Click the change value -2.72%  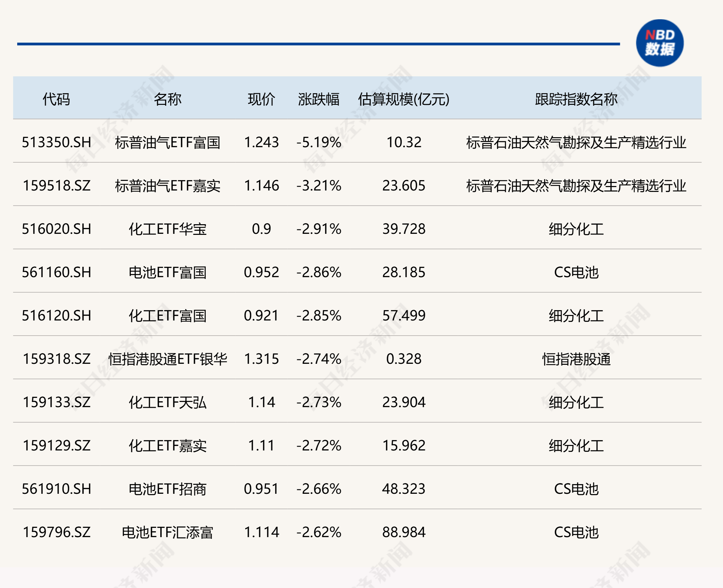pos(319,446)
